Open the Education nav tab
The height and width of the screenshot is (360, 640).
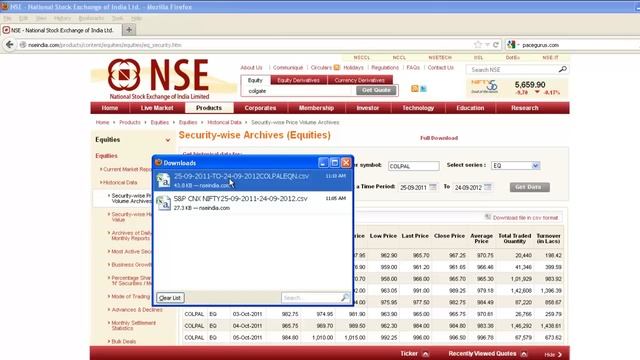[x=470, y=108]
